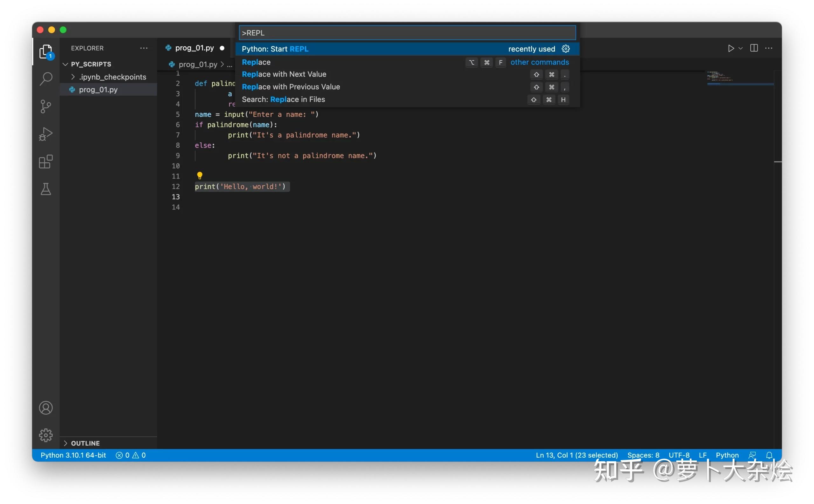Viewport: 814px width, 504px height.
Task: Open the run button dropdown arrow
Action: tap(740, 48)
